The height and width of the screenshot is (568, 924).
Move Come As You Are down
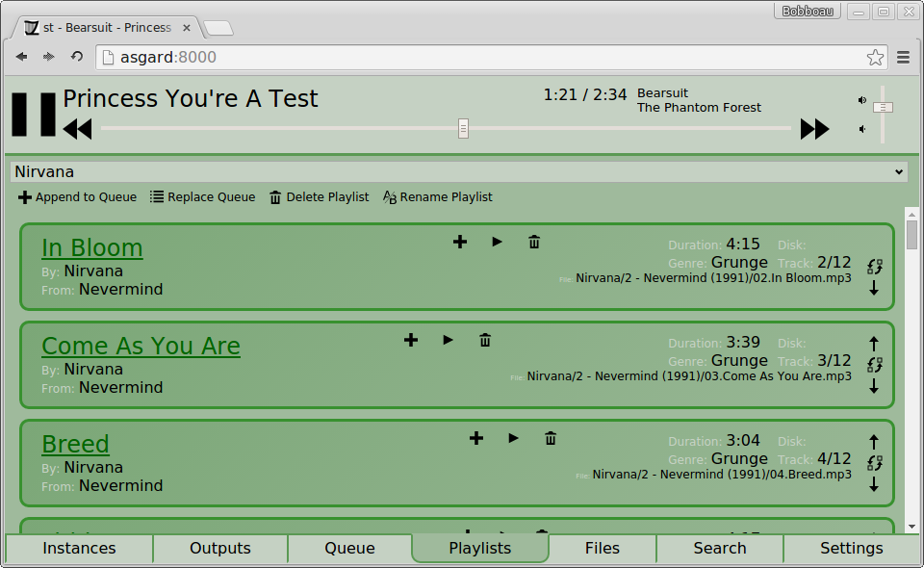[x=874, y=386]
